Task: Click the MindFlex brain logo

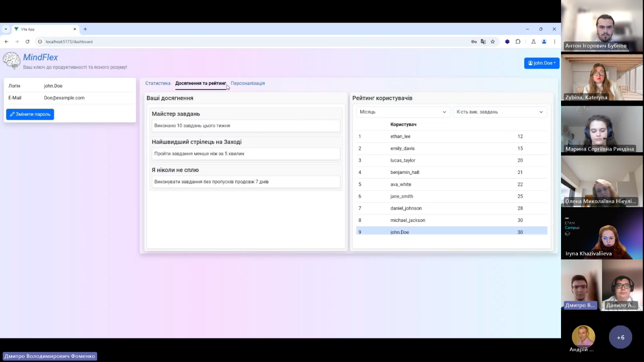Action: (11, 61)
